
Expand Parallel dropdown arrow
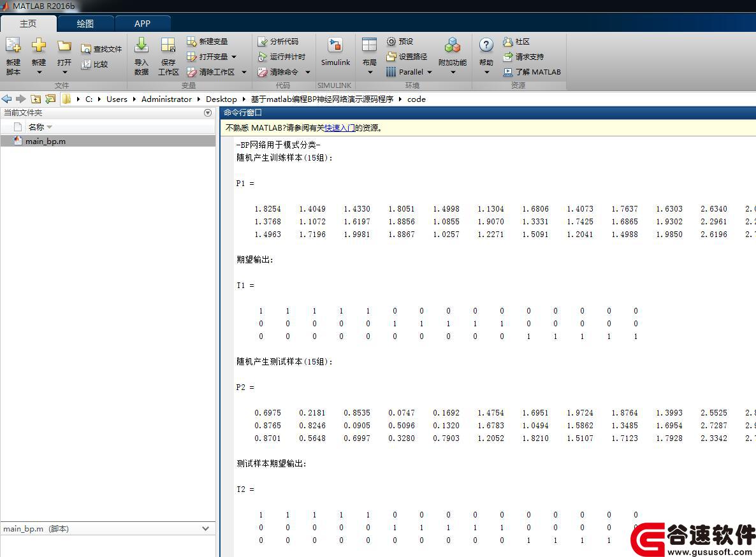click(430, 72)
